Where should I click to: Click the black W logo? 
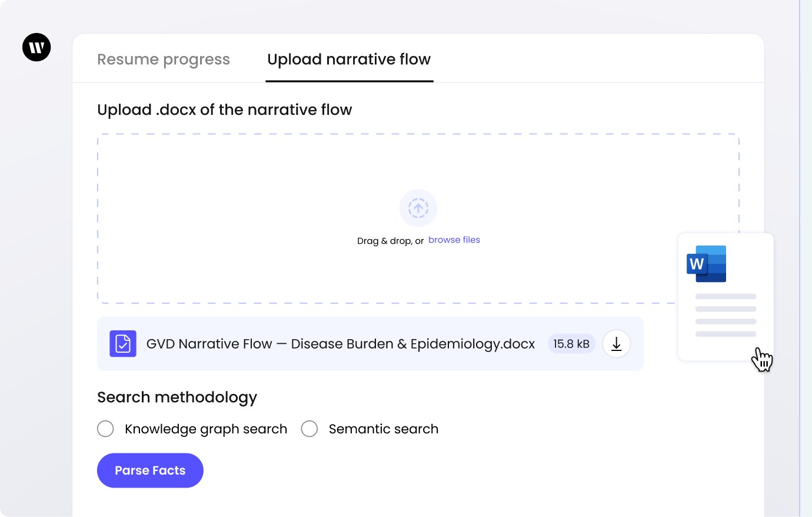tap(36, 47)
